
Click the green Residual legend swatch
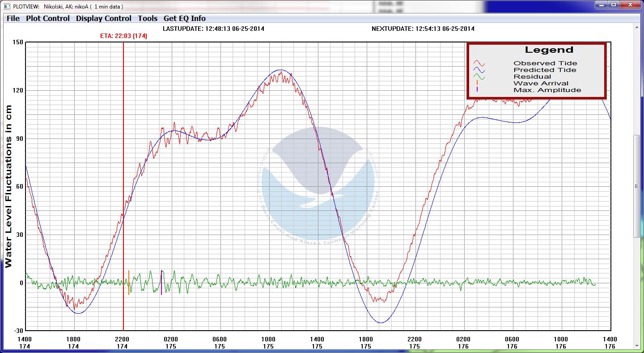(479, 77)
